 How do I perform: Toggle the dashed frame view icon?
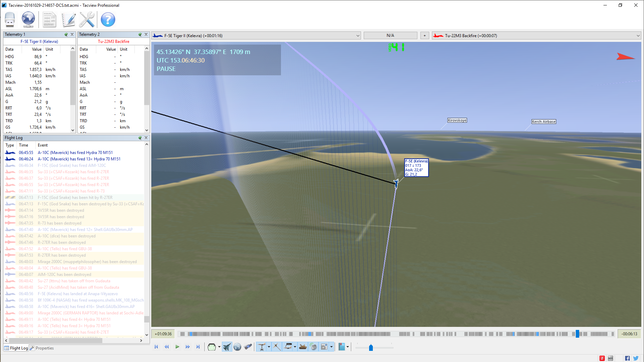click(x=324, y=347)
